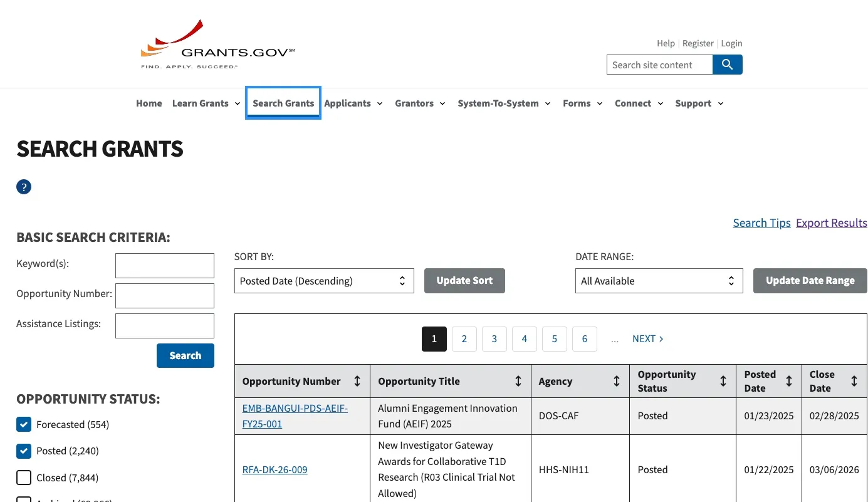Expand the Learn Grants menu
The height and width of the screenshot is (502, 868).
(x=206, y=103)
